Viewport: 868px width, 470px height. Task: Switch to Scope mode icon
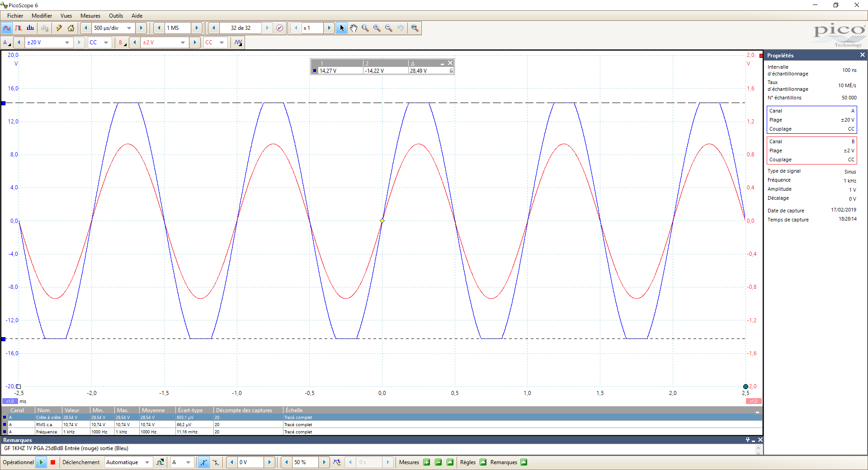tap(7, 28)
